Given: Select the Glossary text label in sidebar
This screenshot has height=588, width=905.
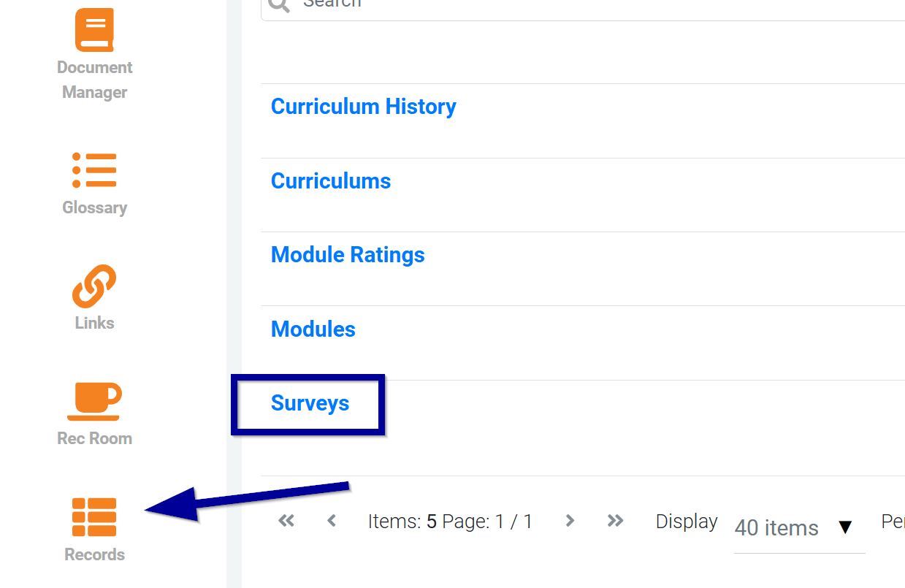Looking at the screenshot, I should pos(94,207).
